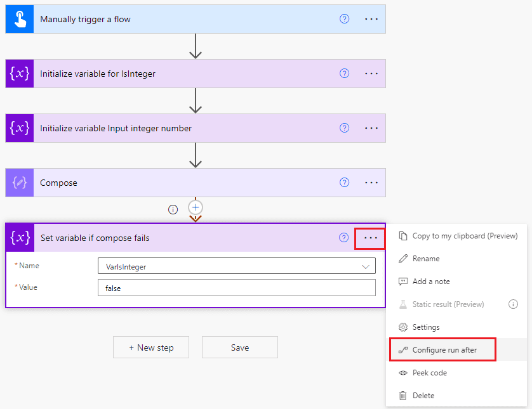This screenshot has width=532, height=409.
Task: Click the Save button
Action: (239, 347)
